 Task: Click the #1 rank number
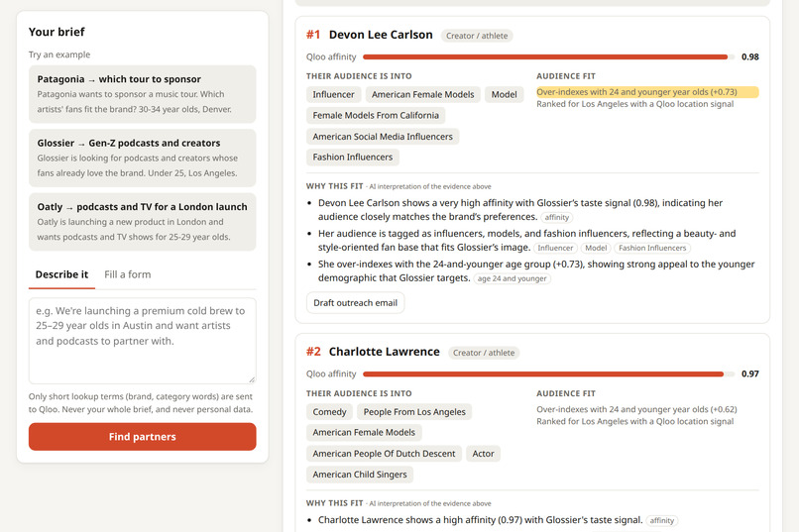click(x=313, y=35)
